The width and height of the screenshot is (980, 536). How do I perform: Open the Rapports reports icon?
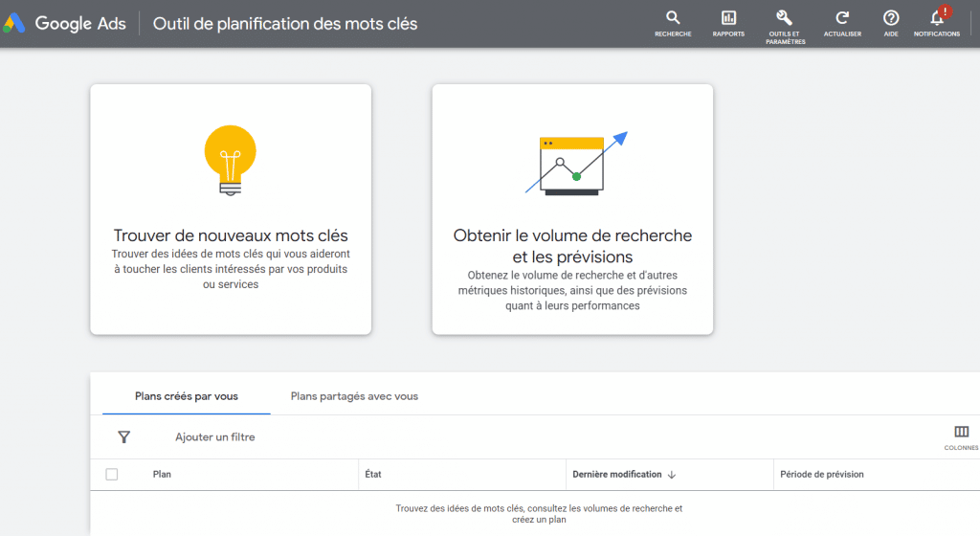(728, 18)
